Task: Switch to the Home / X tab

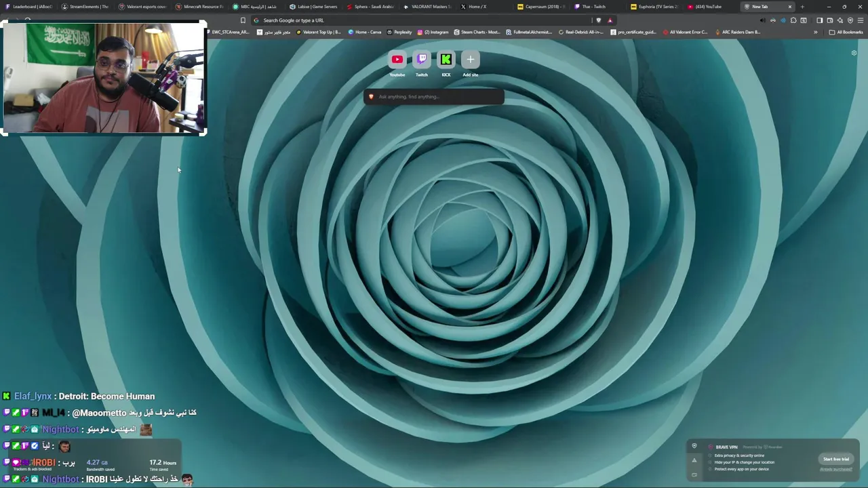Action: [x=484, y=7]
